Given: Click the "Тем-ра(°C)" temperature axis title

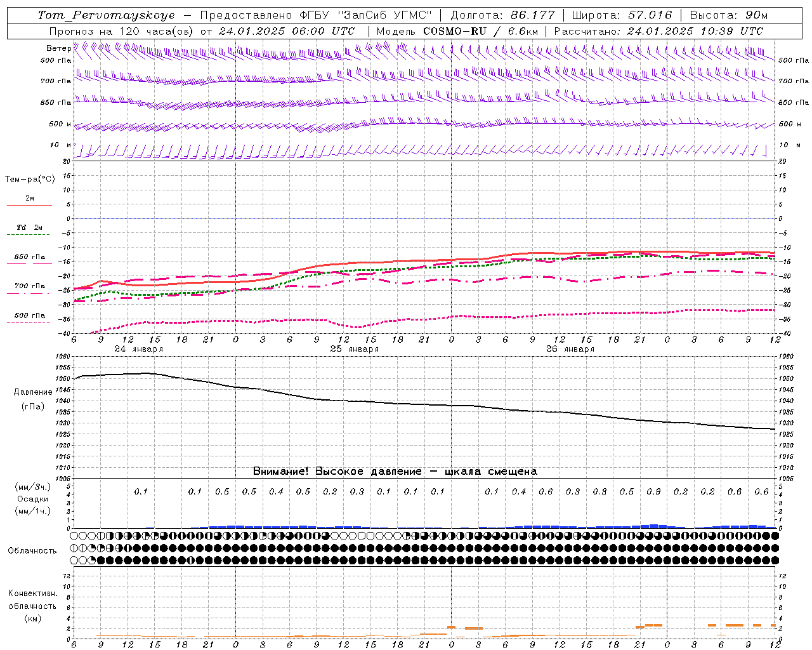Looking at the screenshot, I should 30,180.
